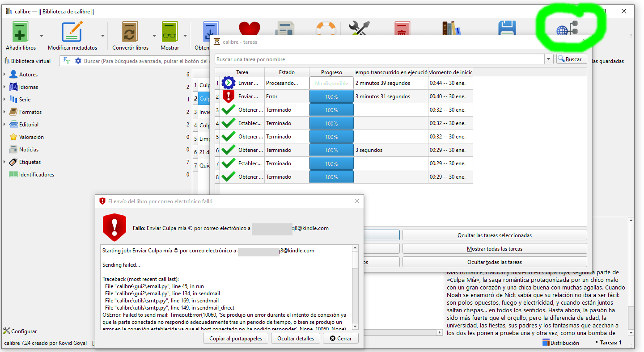Click the search gear icon in search bar

[x=78, y=61]
